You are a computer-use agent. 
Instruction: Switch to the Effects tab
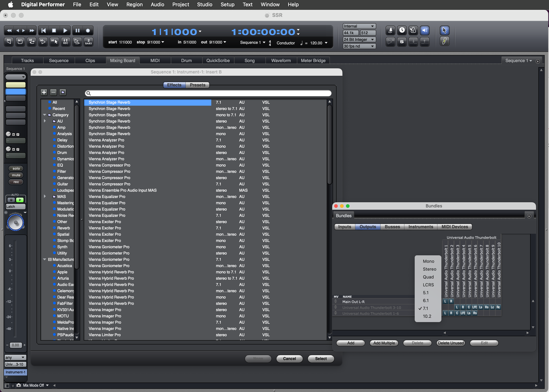(x=174, y=85)
